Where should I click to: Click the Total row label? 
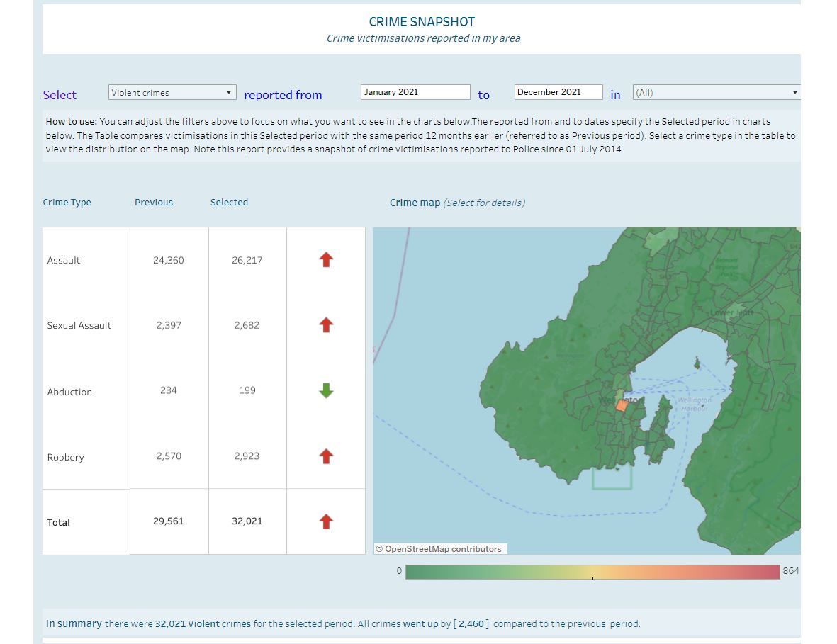(x=58, y=522)
